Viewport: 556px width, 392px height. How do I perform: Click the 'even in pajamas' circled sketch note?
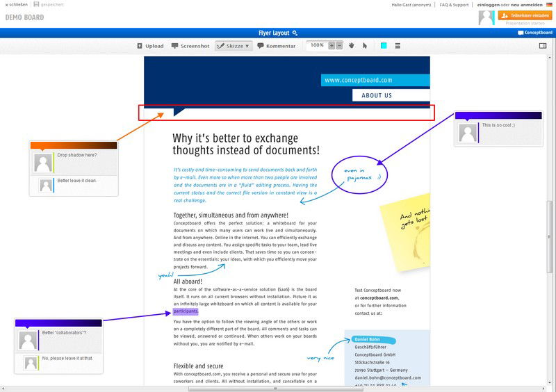[x=359, y=174]
